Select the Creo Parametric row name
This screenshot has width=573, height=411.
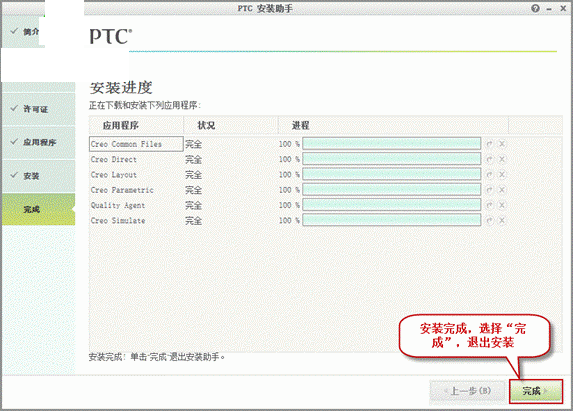122,190
